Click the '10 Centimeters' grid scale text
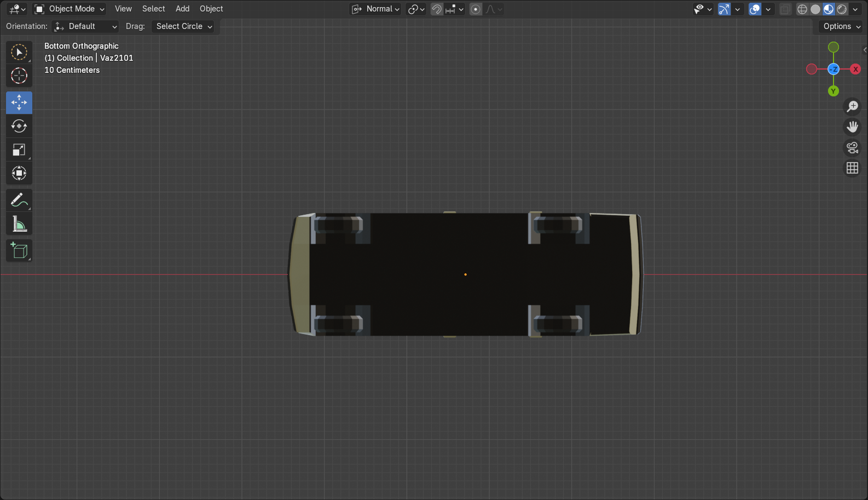The height and width of the screenshot is (500, 868). click(72, 70)
